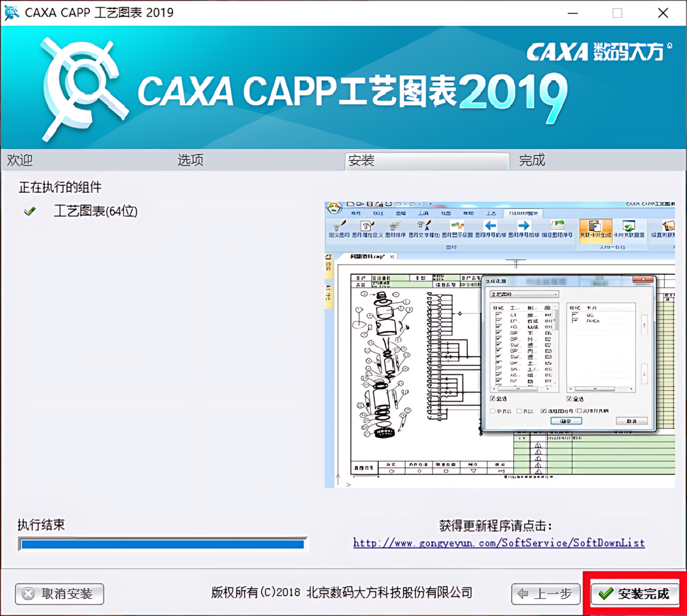
Task: Click the 正在执行的组件 heading
Action: pos(60,187)
